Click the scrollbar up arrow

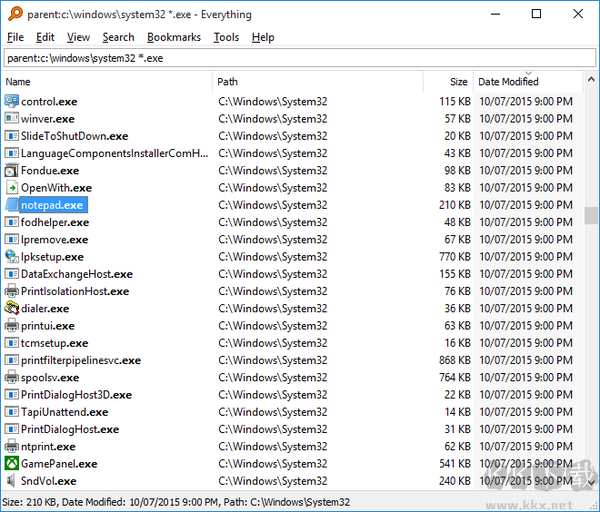point(591,80)
